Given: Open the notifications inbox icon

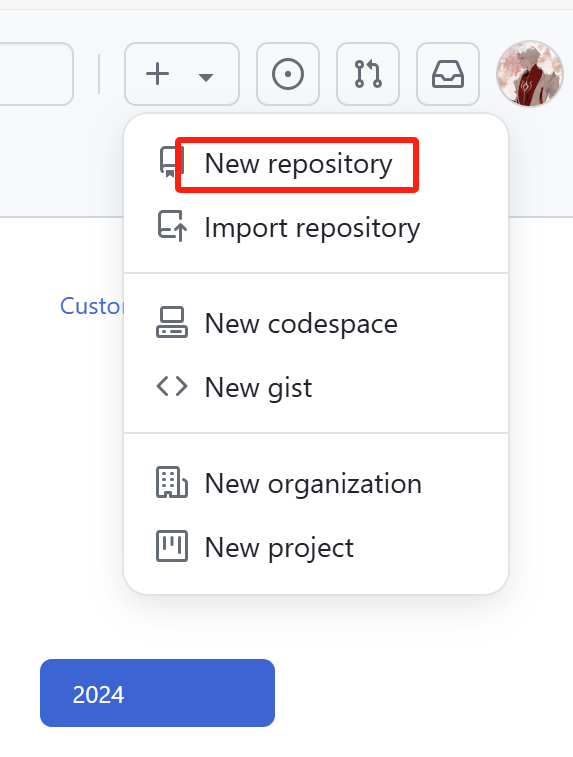Looking at the screenshot, I should click(x=448, y=74).
